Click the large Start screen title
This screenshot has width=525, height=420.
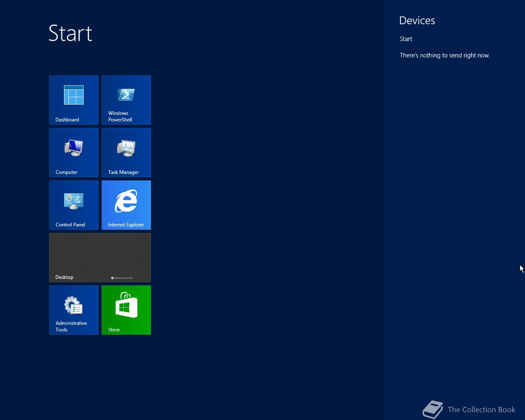[71, 33]
